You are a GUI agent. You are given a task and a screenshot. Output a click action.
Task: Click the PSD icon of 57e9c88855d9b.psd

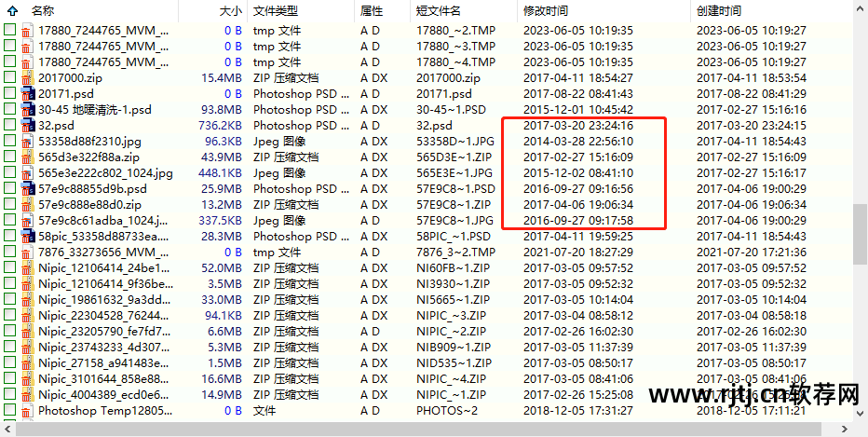pos(27,188)
